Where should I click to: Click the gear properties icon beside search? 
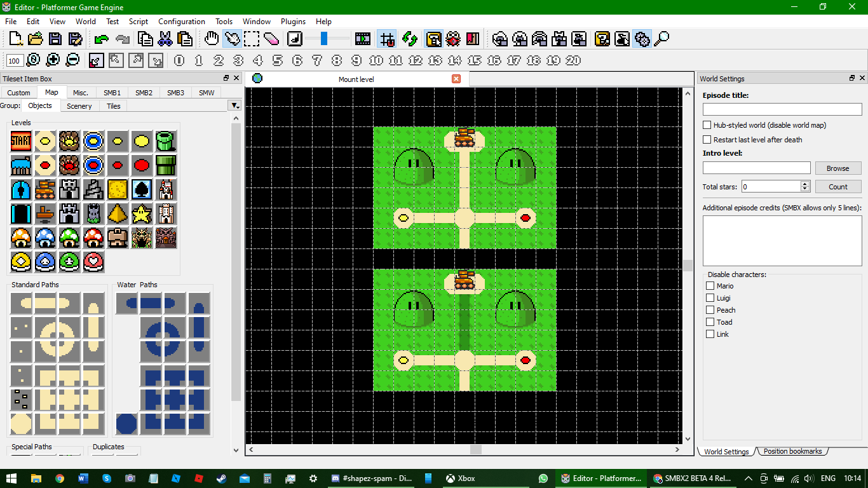coord(642,39)
